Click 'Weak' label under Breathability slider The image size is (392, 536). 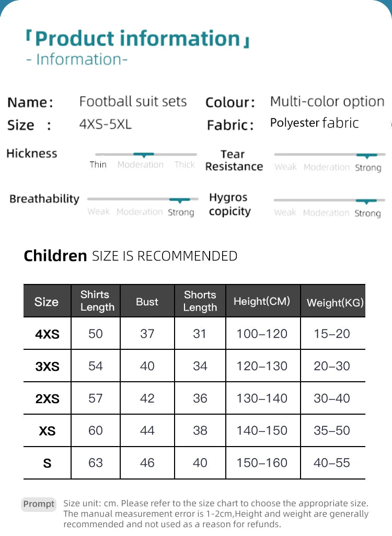point(99,212)
